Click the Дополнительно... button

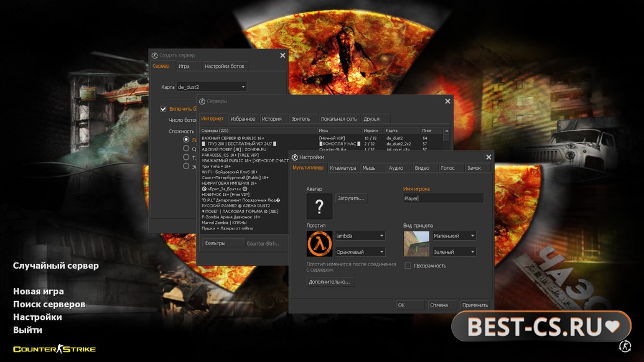[x=330, y=282]
